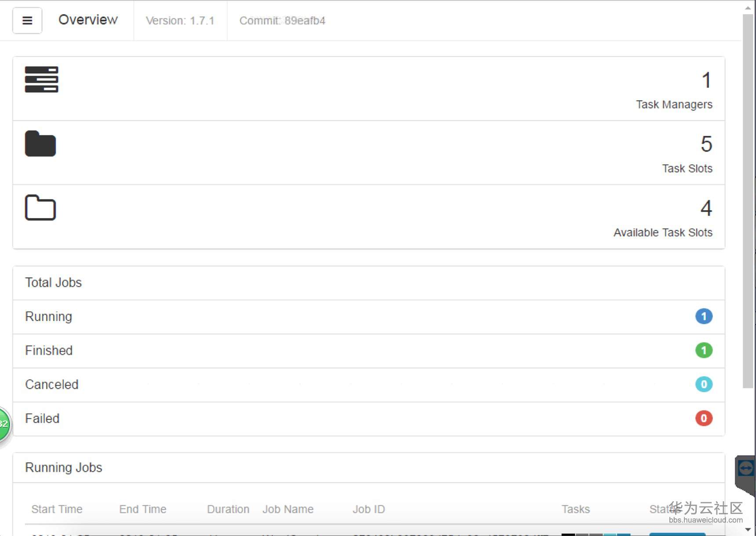
Task: Click the Start Time column header
Action: 57,509
